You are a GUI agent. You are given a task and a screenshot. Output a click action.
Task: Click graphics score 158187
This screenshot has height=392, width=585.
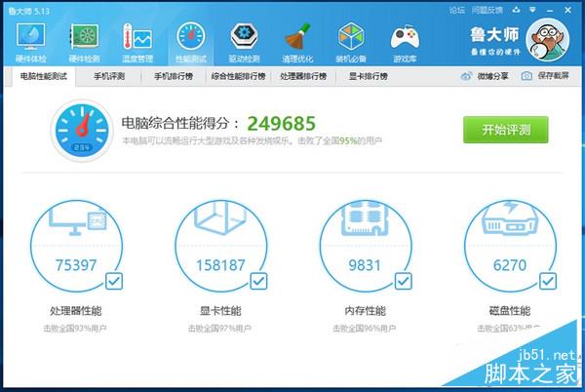tap(221, 265)
